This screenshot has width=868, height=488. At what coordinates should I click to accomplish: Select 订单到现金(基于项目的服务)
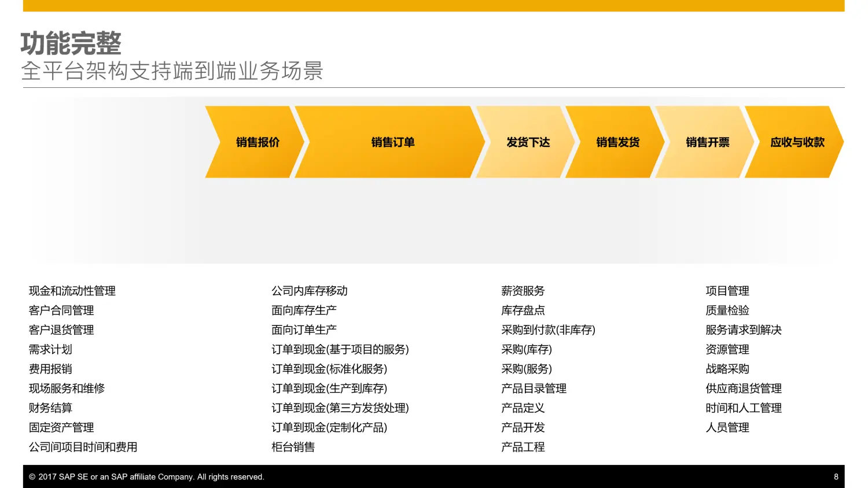340,350
